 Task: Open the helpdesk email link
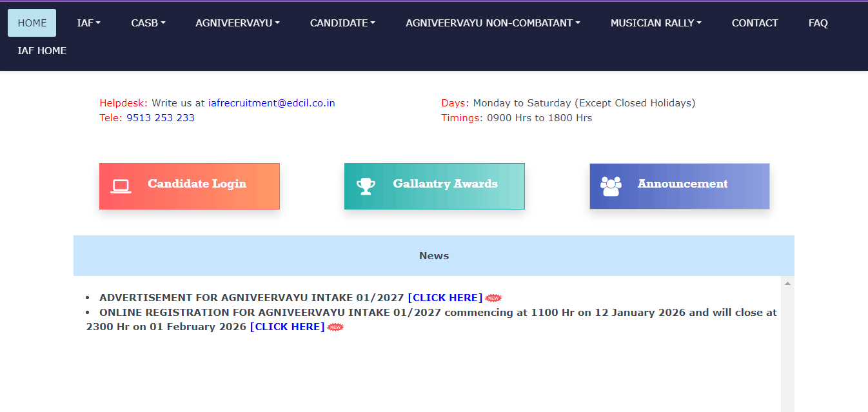click(x=271, y=103)
